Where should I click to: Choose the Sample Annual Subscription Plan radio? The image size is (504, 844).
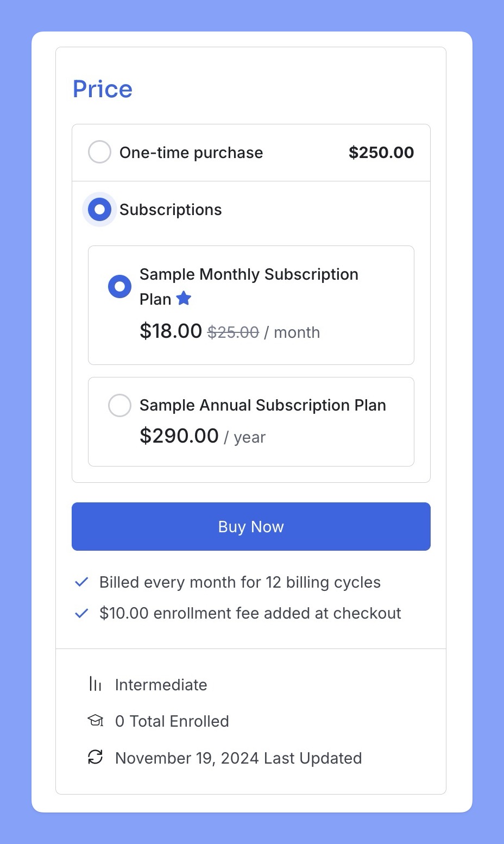(119, 405)
